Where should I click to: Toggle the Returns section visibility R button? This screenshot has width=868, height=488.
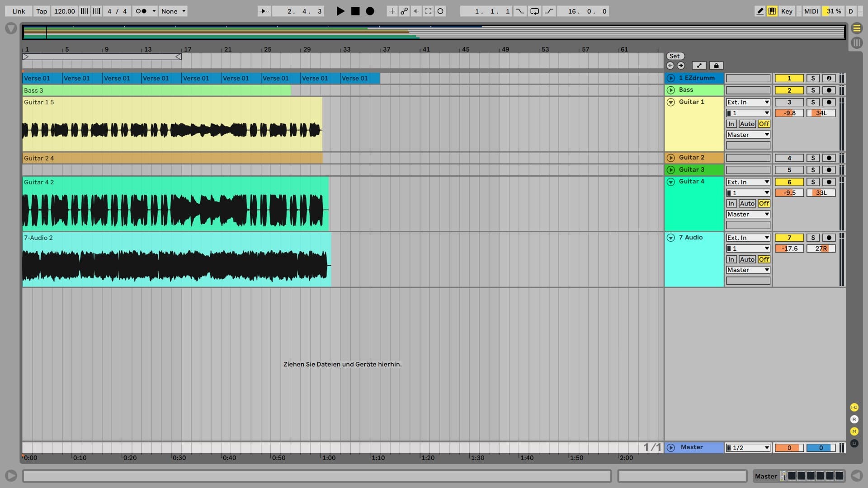click(x=854, y=419)
